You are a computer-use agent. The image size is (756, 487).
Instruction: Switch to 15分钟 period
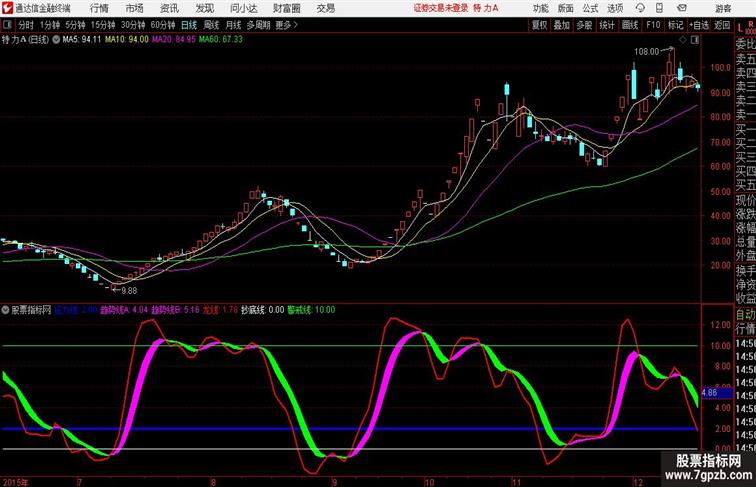click(x=103, y=25)
